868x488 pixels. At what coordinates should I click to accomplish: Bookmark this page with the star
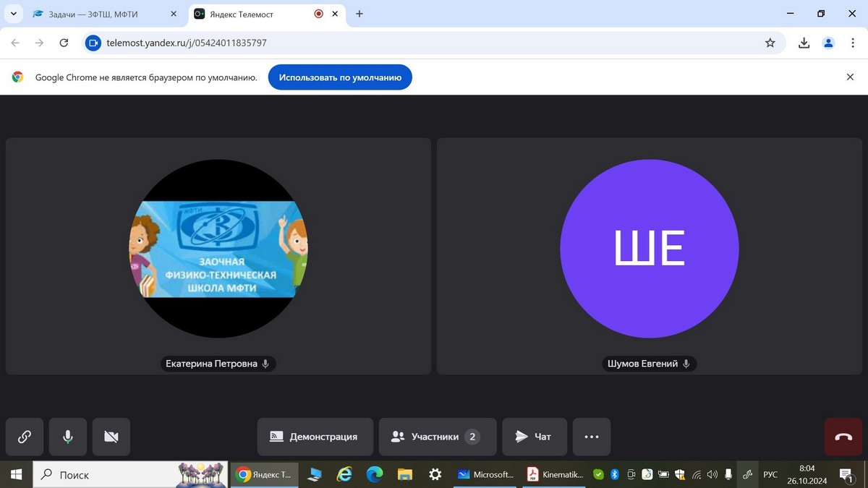tap(770, 43)
